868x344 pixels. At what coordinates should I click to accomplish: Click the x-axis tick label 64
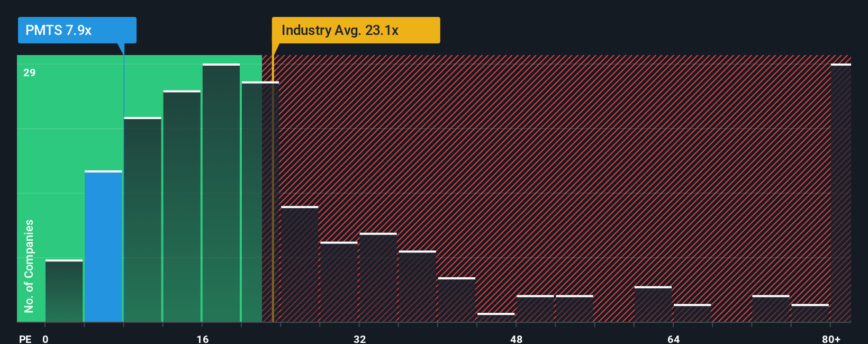pos(674,339)
